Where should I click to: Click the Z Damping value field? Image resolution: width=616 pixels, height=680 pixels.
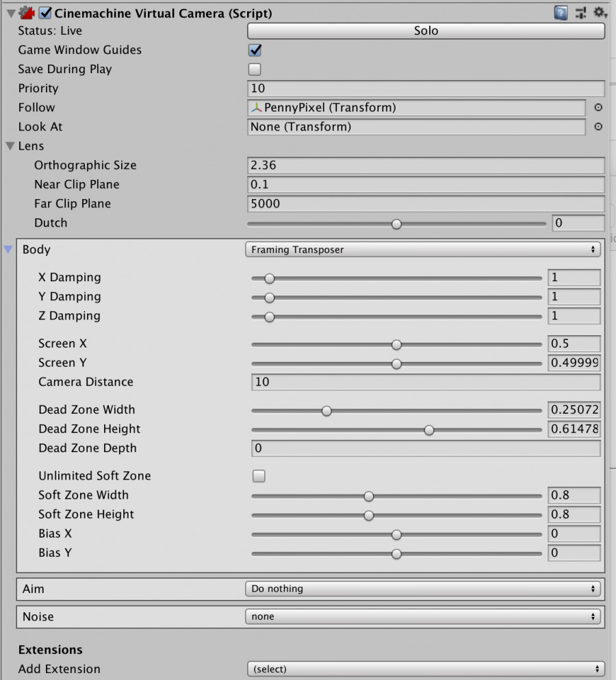click(574, 315)
